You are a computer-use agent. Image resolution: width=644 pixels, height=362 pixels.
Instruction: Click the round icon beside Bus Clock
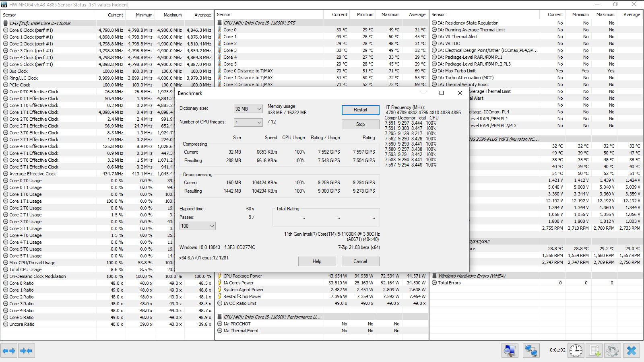point(6,71)
